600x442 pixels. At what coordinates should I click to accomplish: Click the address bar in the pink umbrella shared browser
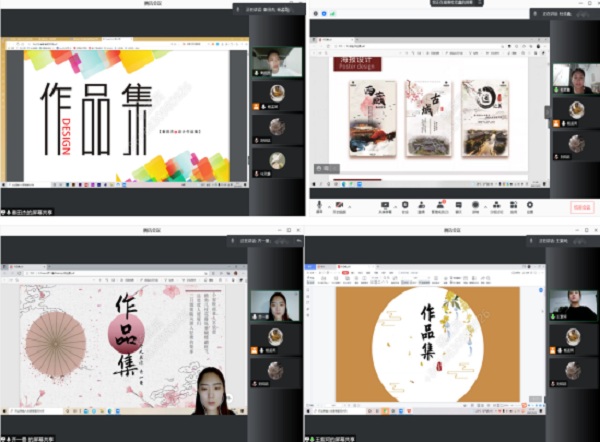coord(115,274)
